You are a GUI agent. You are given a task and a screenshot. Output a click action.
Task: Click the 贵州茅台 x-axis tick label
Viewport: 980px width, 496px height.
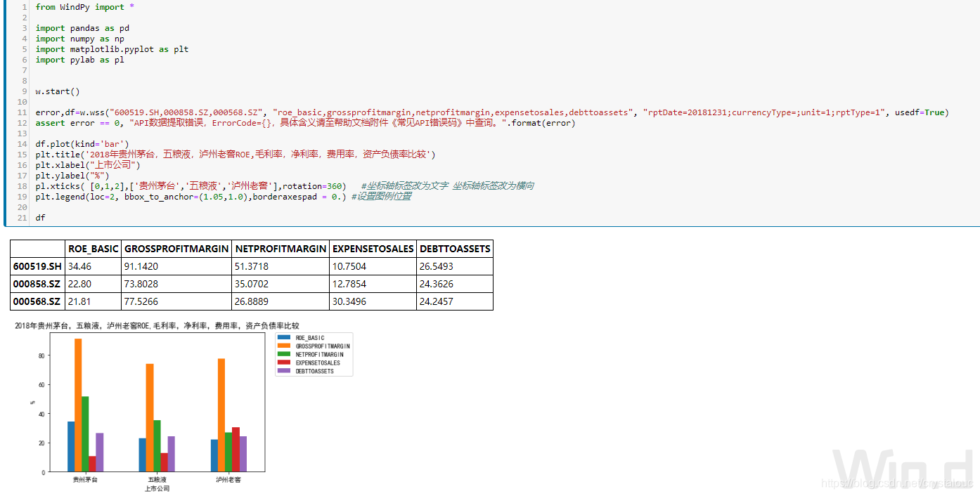click(x=85, y=480)
